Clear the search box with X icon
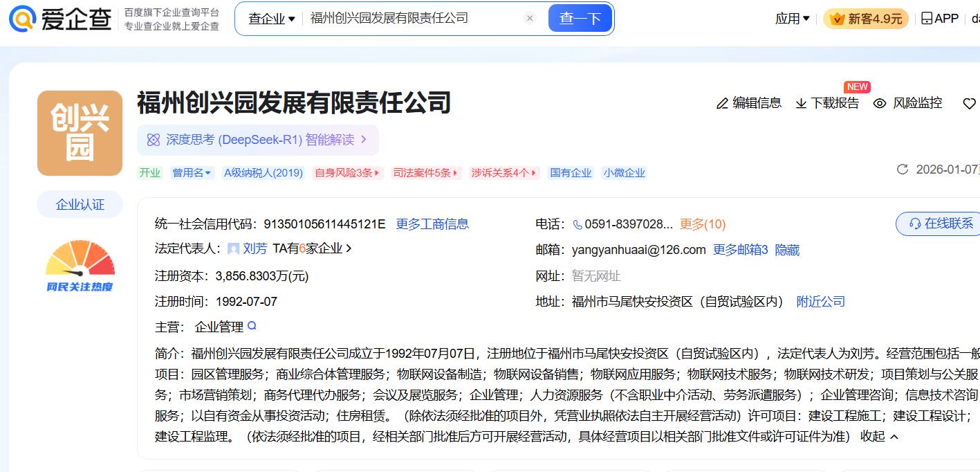The image size is (980, 472). click(530, 19)
